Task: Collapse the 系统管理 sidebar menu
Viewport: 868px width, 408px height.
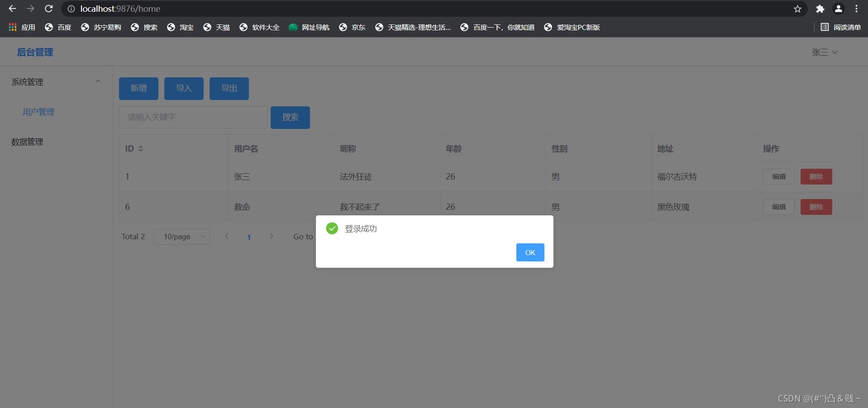Action: pyautogui.click(x=56, y=82)
